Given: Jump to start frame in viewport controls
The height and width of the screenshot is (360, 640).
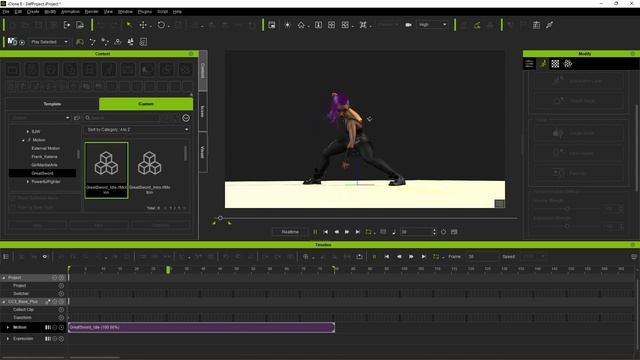Looking at the screenshot, I should point(326,232).
